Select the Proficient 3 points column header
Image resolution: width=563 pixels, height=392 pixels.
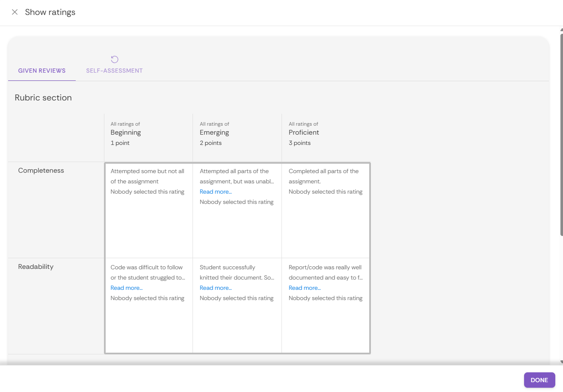pyautogui.click(x=304, y=133)
